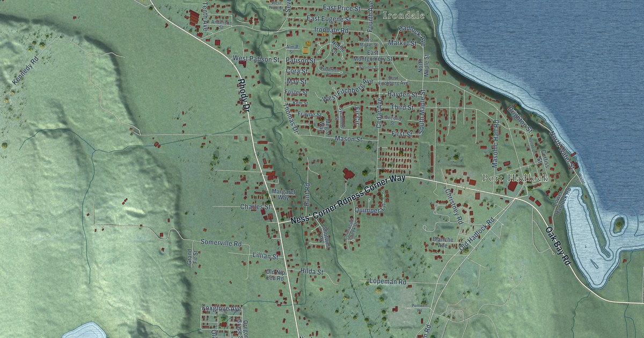This screenshot has height=338, width=644.
Task: Click the East Montgomery St label
Action: pos(372,56)
